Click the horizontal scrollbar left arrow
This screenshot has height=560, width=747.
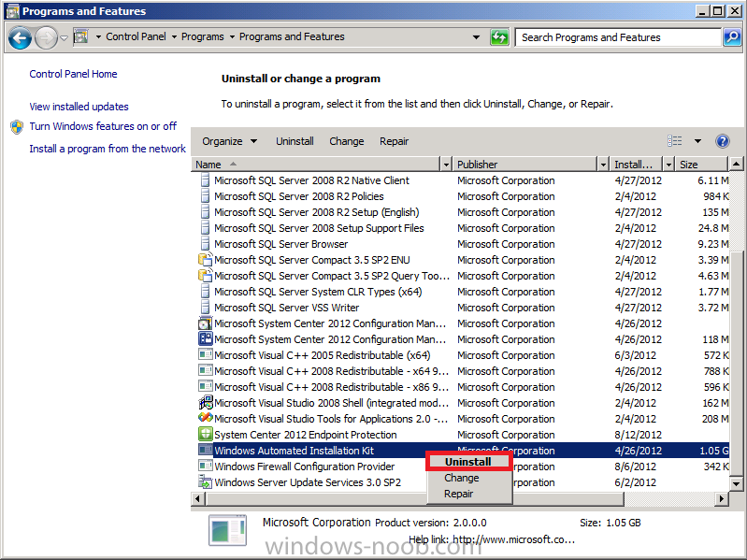[198, 498]
